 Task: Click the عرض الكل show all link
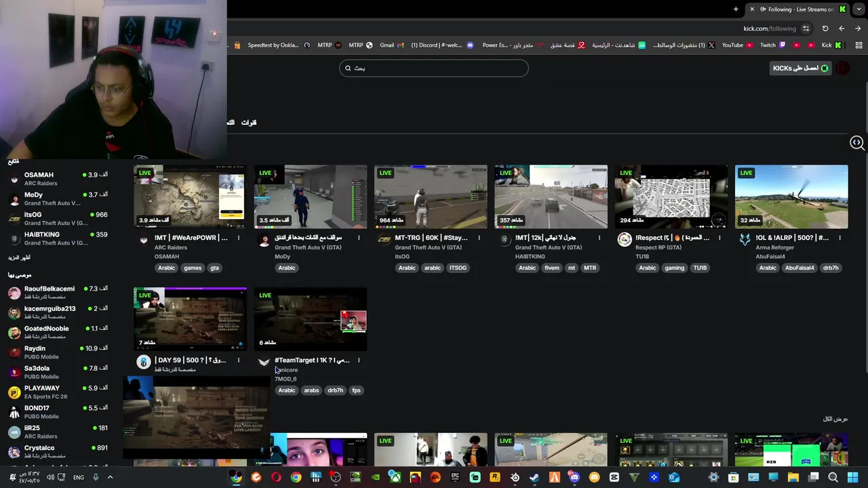click(x=835, y=419)
